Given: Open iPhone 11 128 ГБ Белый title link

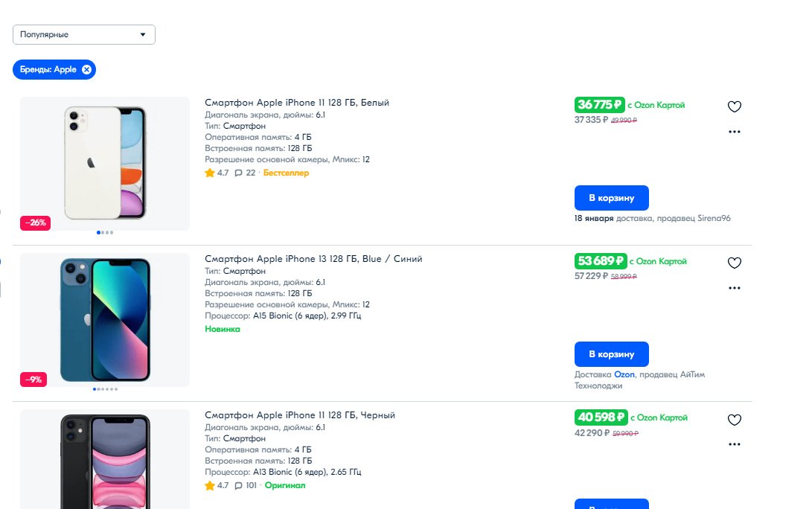Looking at the screenshot, I should (297, 103).
